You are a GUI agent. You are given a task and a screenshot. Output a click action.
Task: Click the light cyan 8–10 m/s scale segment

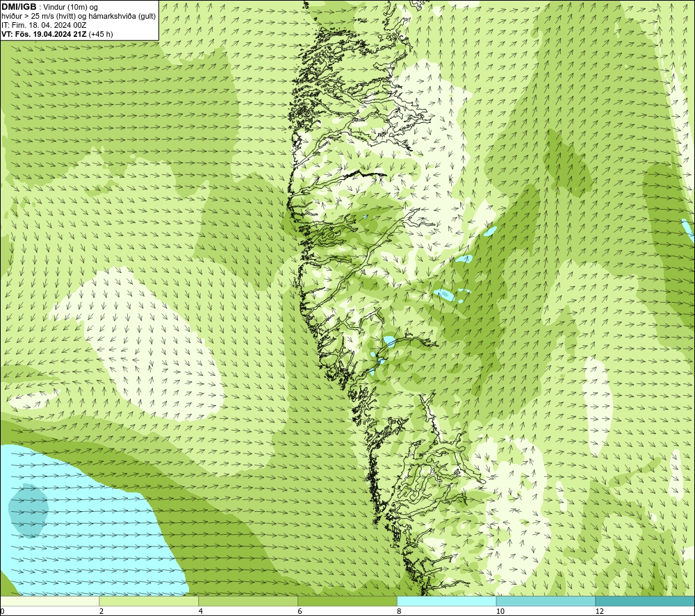446,601
